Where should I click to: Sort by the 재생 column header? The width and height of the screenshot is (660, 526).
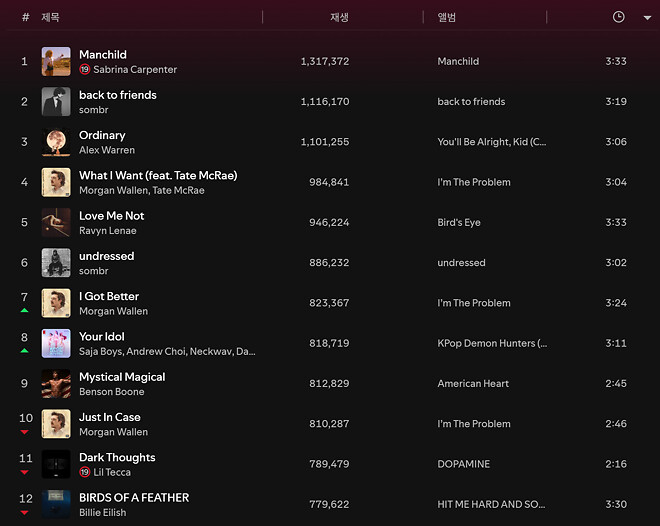click(x=339, y=17)
